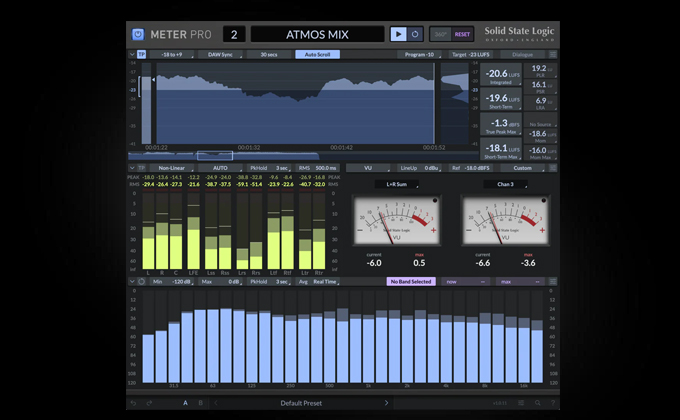Toggle the TP button in loudness section
680x420 pixels.
click(x=141, y=54)
